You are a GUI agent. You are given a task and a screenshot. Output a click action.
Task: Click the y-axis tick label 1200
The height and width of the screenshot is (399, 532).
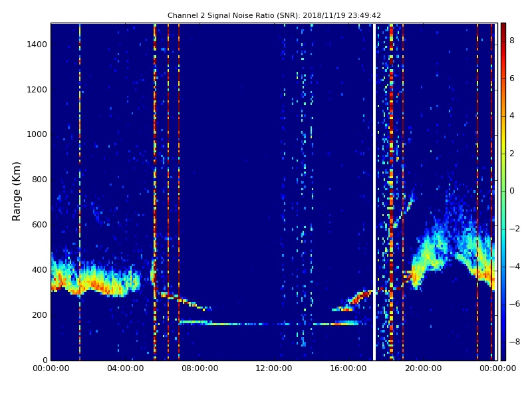click(37, 90)
